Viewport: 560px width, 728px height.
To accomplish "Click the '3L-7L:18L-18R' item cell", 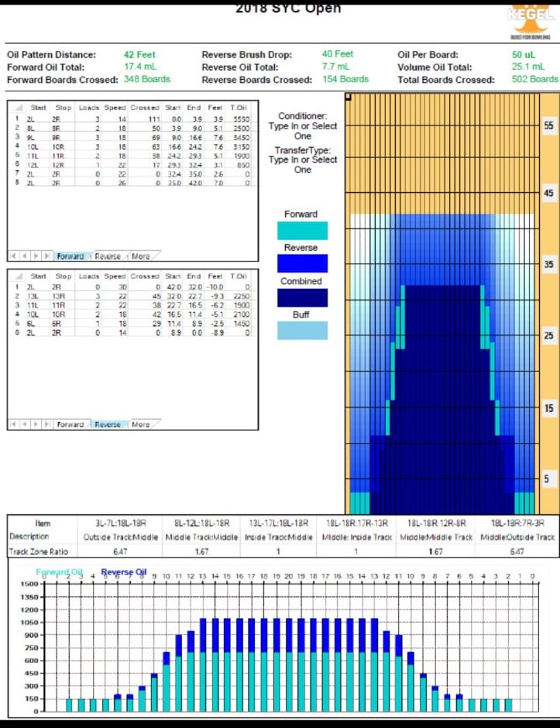I will [121, 524].
